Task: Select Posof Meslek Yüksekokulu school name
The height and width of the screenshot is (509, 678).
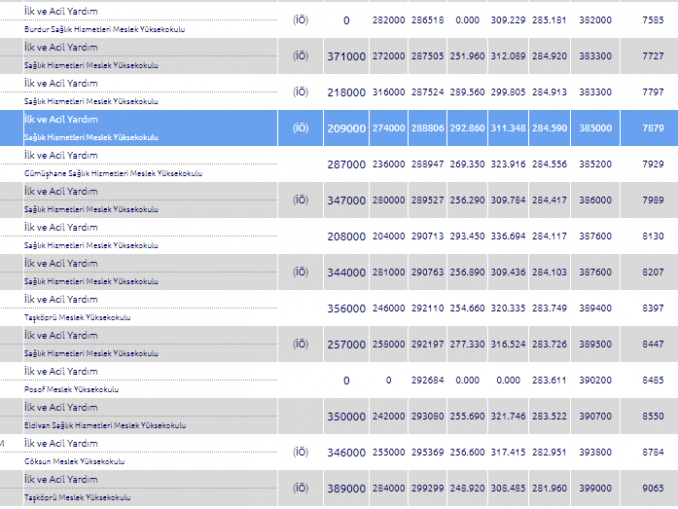Action: tap(71, 389)
